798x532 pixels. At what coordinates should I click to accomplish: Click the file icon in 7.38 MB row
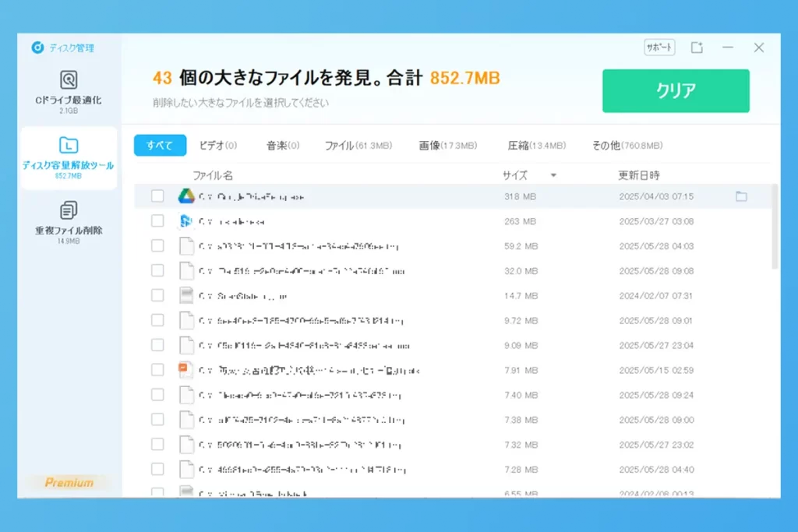pyautogui.click(x=186, y=420)
